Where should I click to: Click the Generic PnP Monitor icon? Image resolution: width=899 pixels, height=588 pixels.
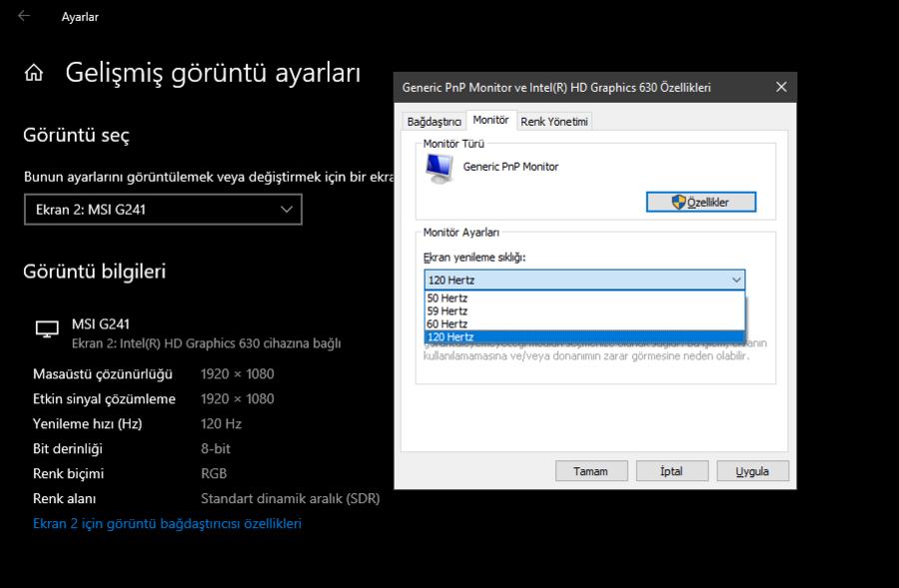click(440, 169)
